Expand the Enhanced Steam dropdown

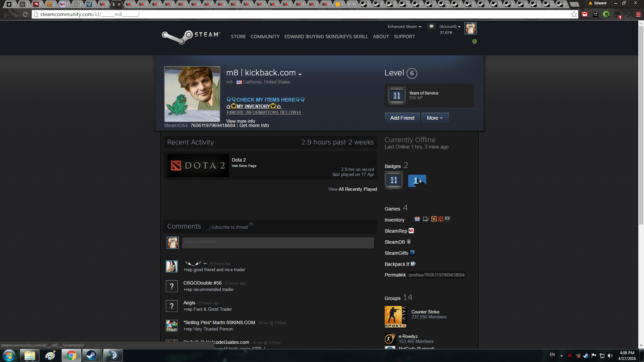pyautogui.click(x=404, y=26)
